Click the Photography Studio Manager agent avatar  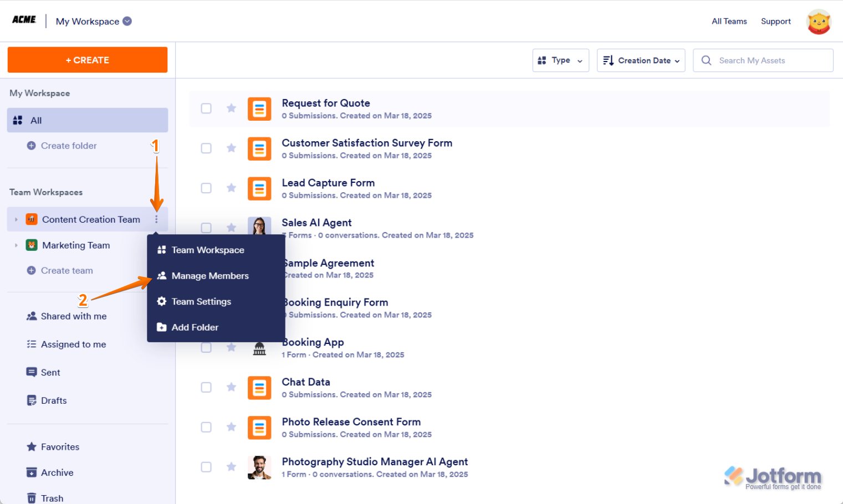[x=259, y=467]
